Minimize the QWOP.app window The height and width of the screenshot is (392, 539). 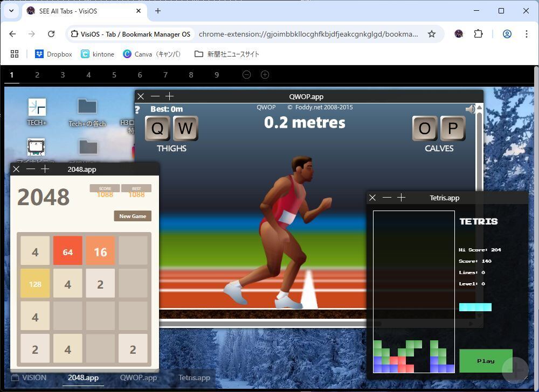[155, 96]
